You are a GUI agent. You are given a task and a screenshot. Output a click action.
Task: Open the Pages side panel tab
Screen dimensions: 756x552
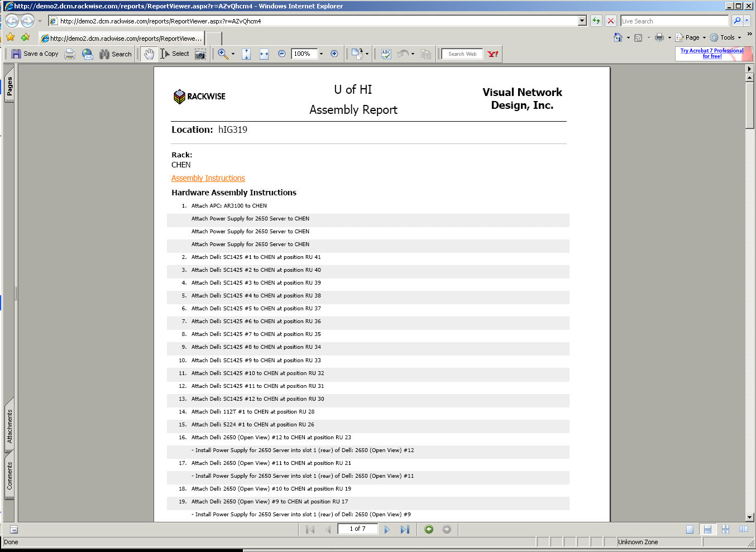[9, 87]
